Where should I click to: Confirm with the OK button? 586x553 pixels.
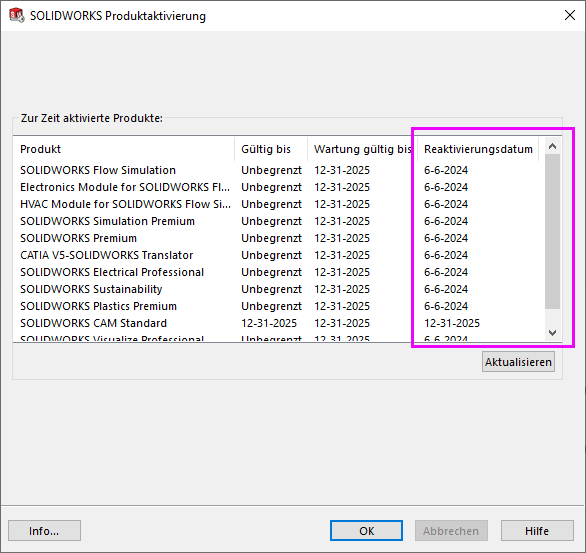coord(366,531)
